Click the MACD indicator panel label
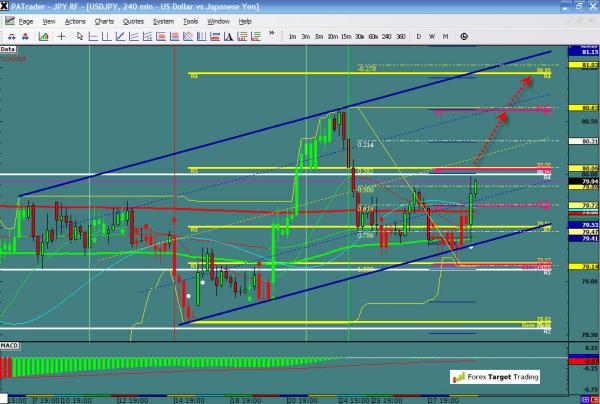Viewport: 600px width, 404px height. 9,347
